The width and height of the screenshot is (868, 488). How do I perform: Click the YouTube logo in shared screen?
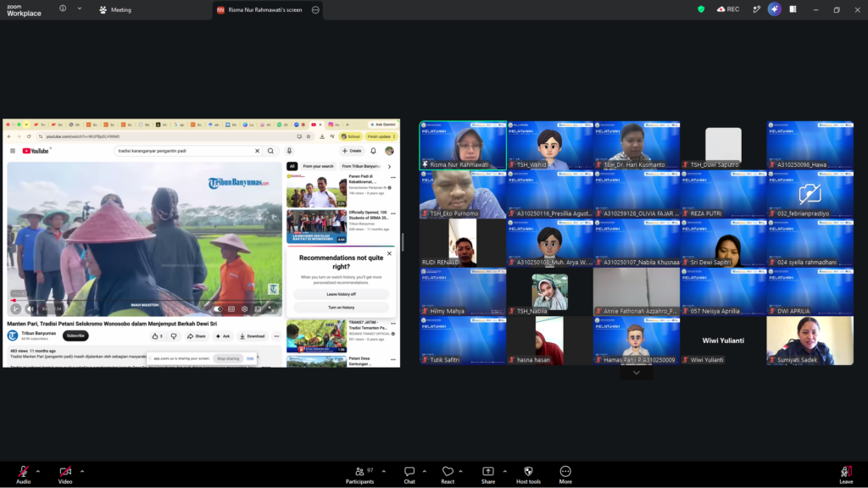(x=36, y=151)
